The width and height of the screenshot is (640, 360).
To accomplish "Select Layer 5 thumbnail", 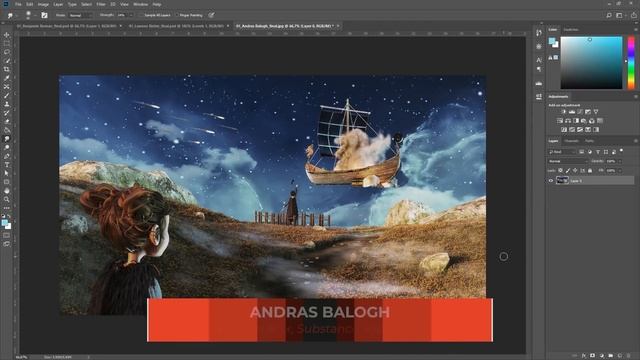I will tap(562, 180).
